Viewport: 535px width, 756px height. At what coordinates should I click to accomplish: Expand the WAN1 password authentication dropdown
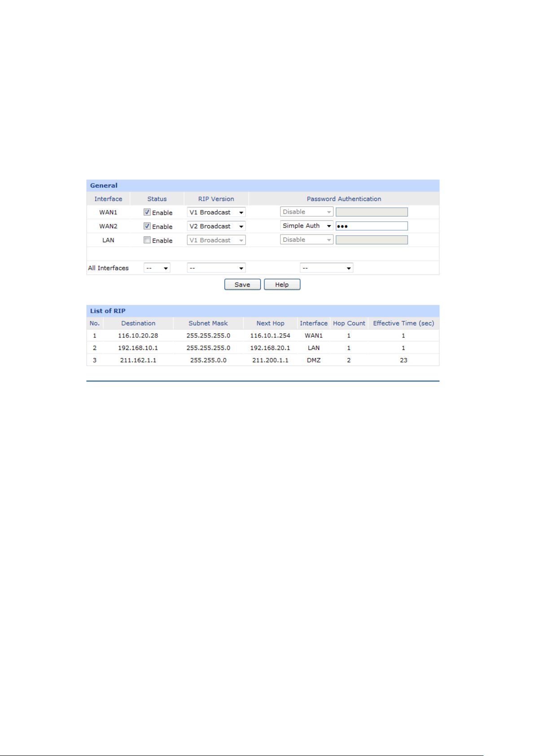pyautogui.click(x=307, y=212)
